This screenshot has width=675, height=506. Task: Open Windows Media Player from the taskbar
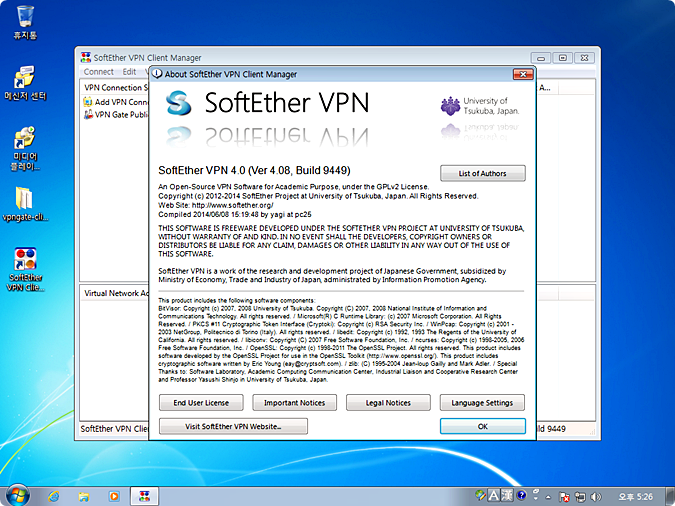pyautogui.click(x=114, y=497)
